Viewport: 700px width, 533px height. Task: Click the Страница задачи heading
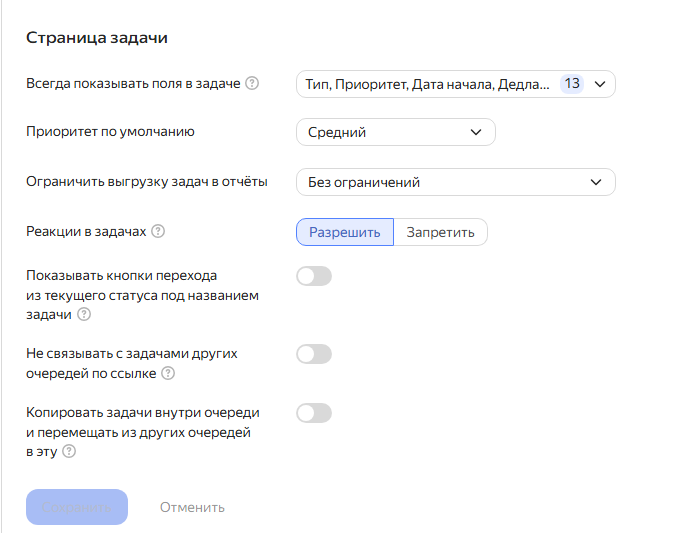97,38
